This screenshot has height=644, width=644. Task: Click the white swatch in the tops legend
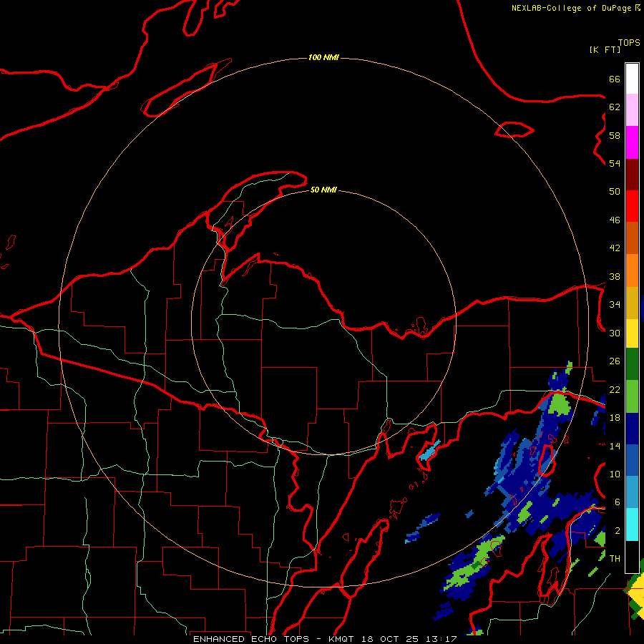pos(632,79)
